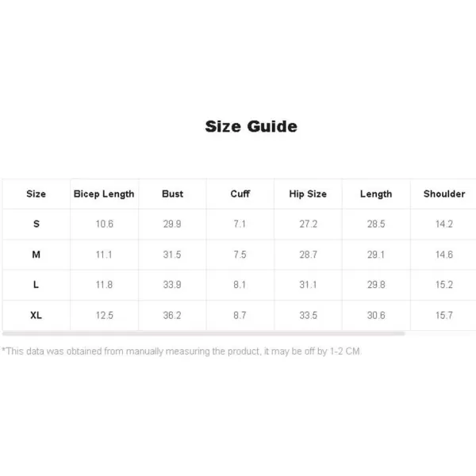Click the Bust column header
Image resolution: width=476 pixels, height=476 pixels.
(x=172, y=194)
